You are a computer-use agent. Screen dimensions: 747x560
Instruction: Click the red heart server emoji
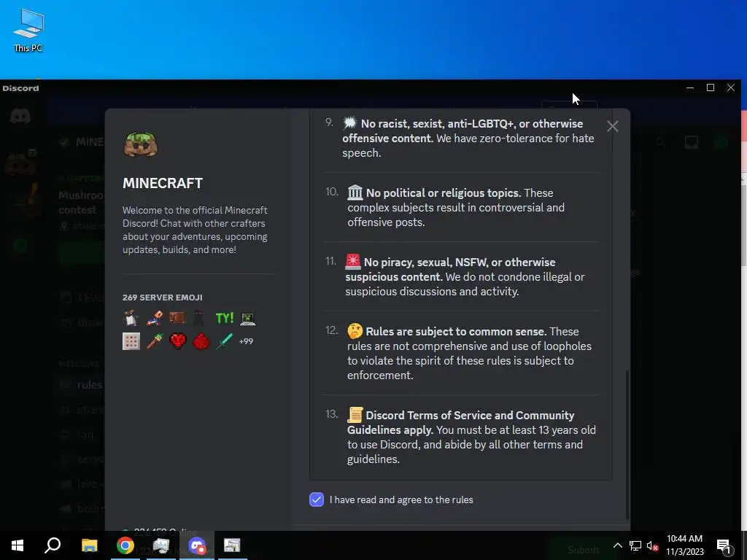[x=178, y=341]
